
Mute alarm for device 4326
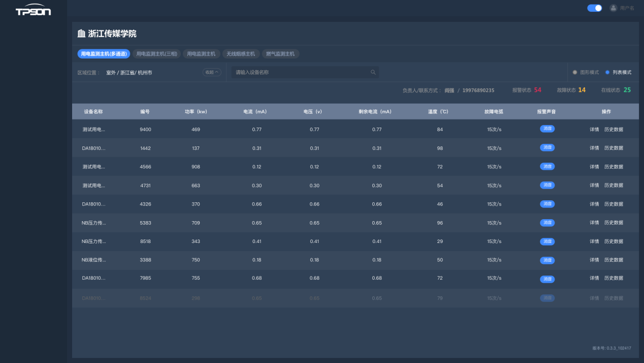pos(547,204)
